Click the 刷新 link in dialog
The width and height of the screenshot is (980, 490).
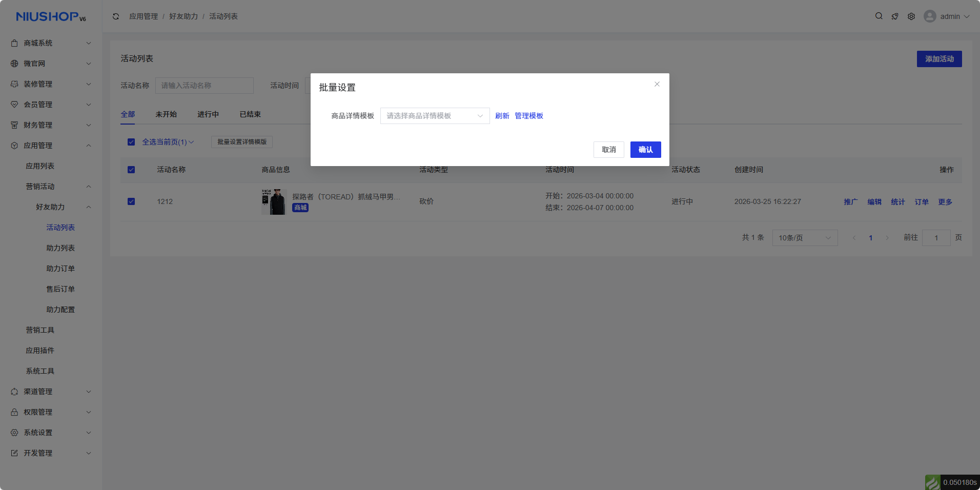click(502, 116)
